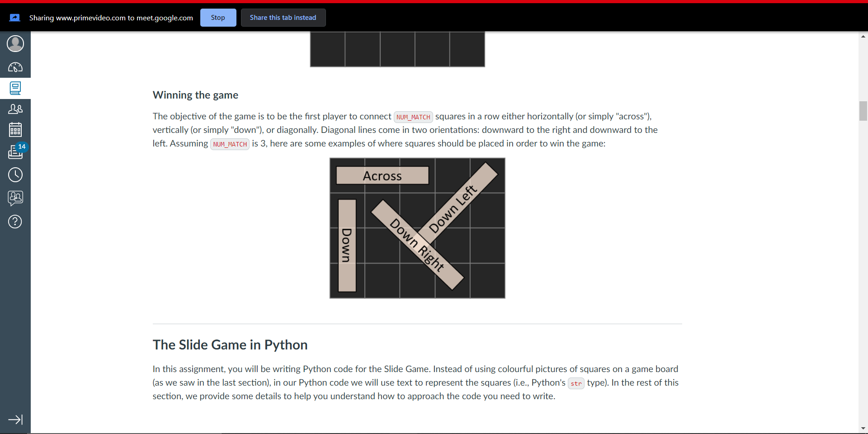The height and width of the screenshot is (434, 868).
Task: Open the Calendar icon
Action: click(15, 129)
